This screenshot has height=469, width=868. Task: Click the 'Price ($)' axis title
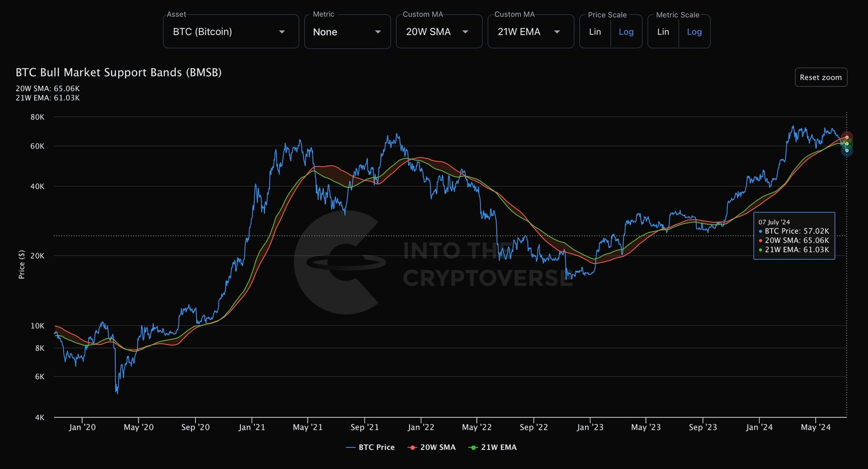[x=21, y=264]
